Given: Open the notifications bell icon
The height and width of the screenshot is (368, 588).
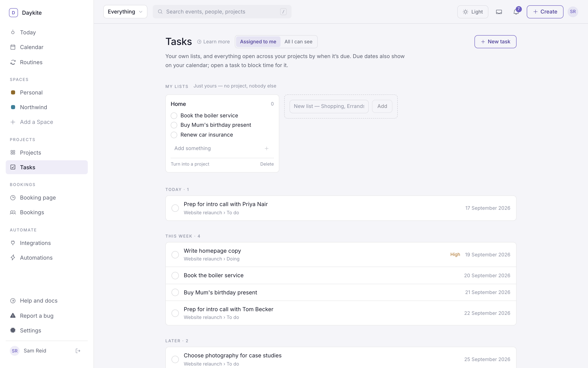Looking at the screenshot, I should [516, 12].
